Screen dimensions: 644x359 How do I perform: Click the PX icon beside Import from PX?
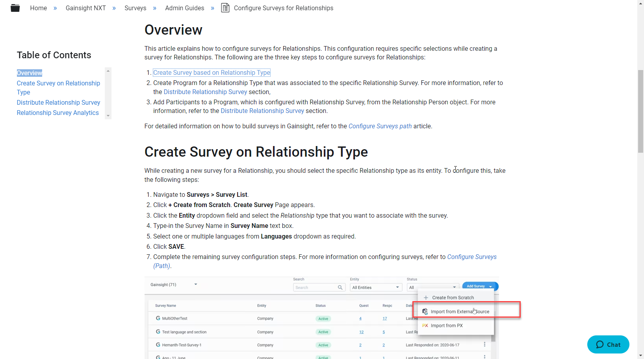point(425,326)
